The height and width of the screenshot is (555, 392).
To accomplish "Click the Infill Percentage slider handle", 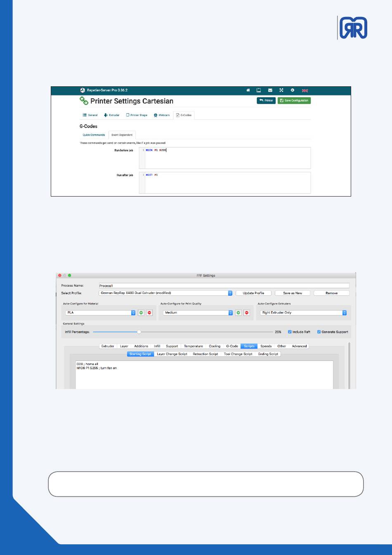I will pyautogui.click(x=139, y=332).
